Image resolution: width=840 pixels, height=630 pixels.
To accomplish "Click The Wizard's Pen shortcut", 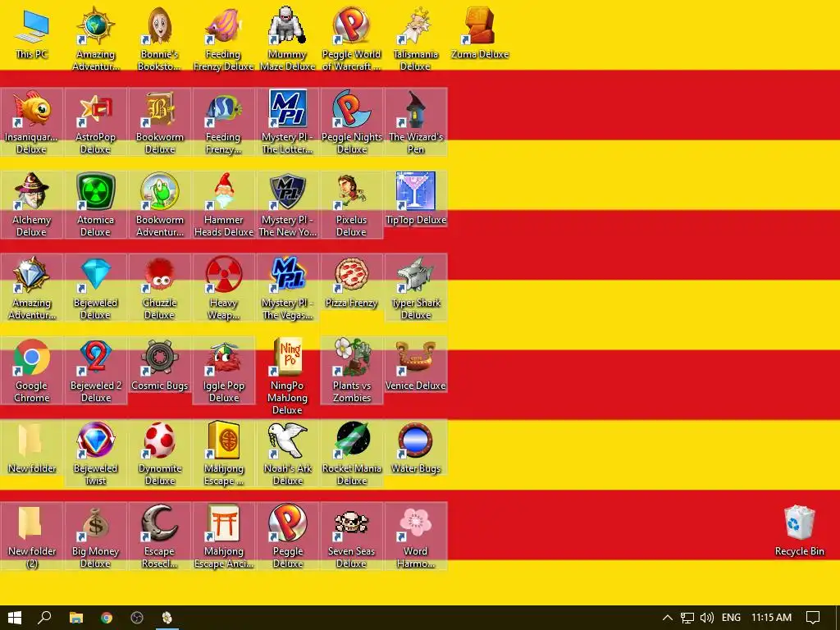I will click(416, 121).
